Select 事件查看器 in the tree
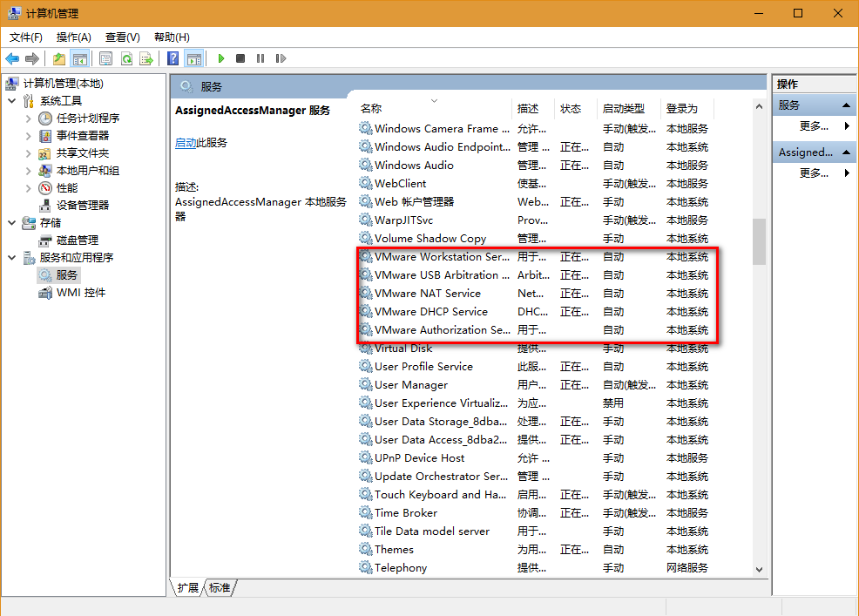859x616 pixels. coord(82,136)
